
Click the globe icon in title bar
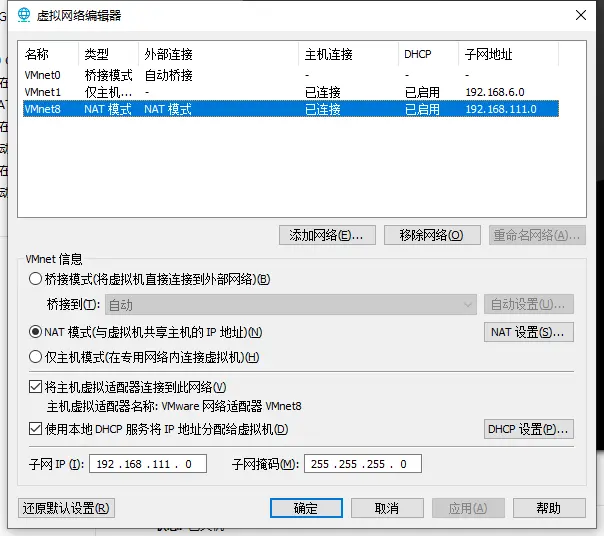[x=24, y=15]
